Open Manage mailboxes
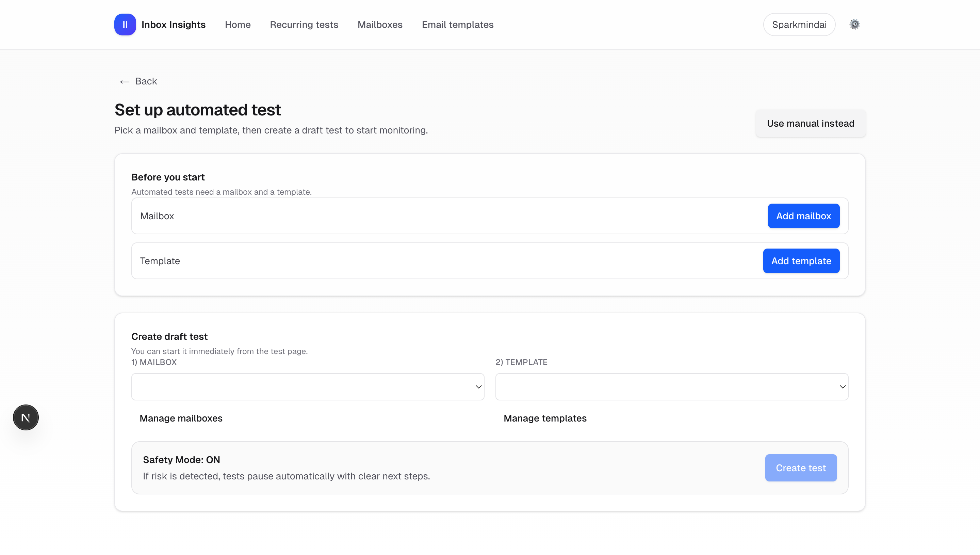 coord(181,418)
